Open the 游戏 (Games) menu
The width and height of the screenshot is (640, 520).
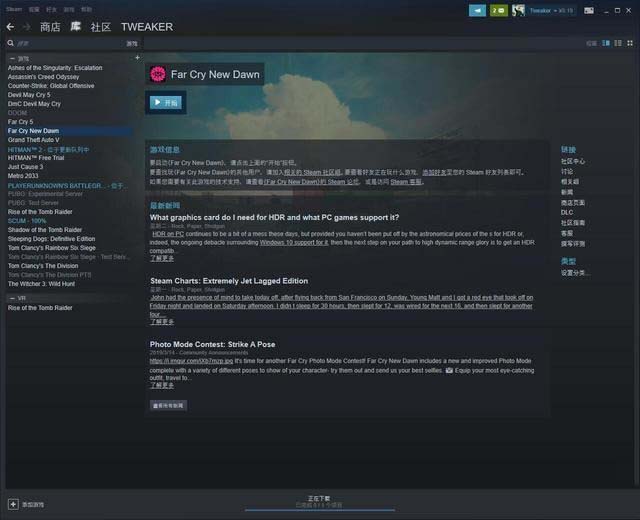click(69, 9)
